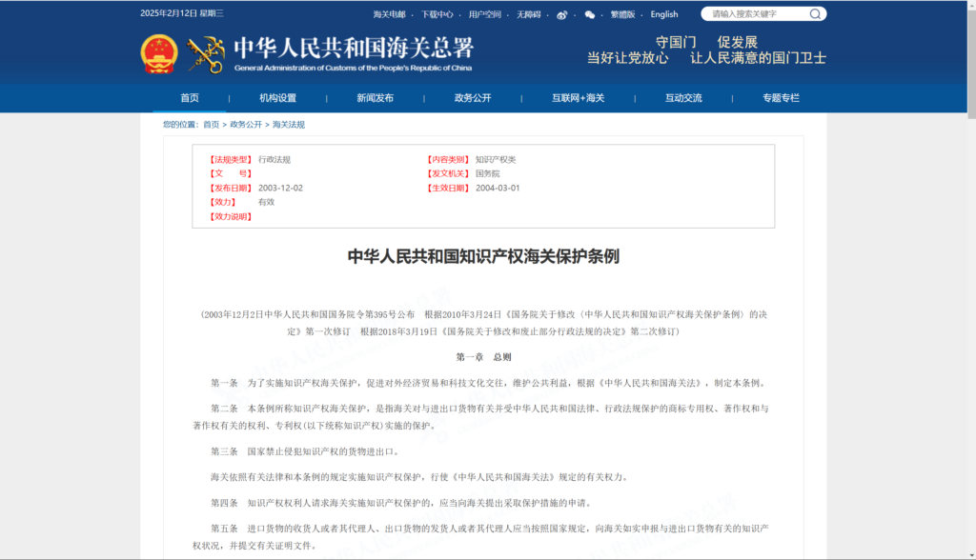
Task: Click the sentence beginning 海关依照有关法律和本条例
Action: coord(420,477)
